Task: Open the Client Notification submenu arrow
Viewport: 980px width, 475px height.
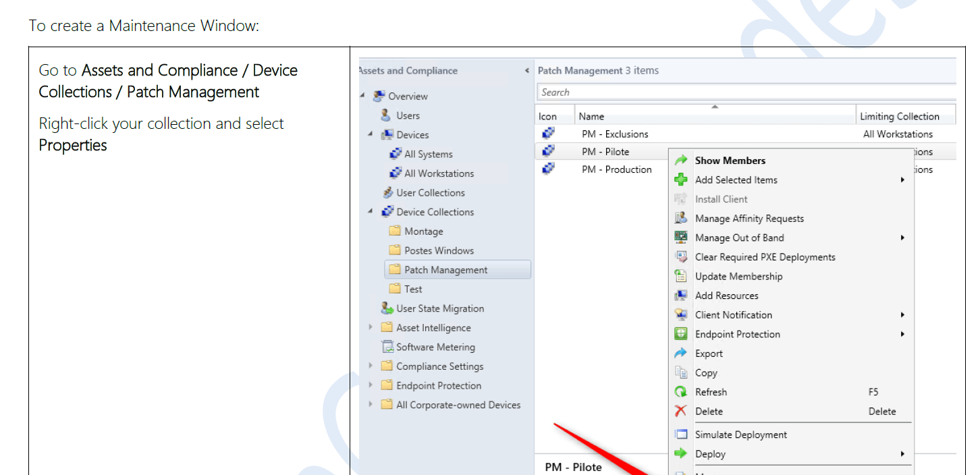Action: (x=902, y=315)
